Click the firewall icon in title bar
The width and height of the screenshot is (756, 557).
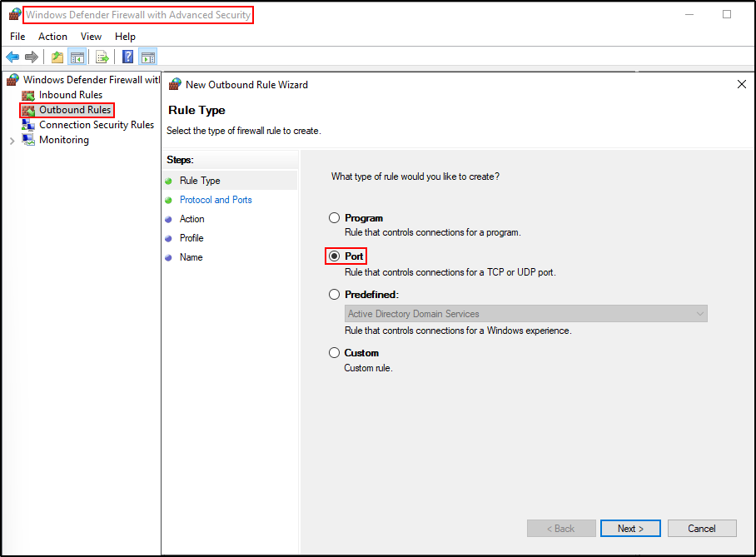point(16,14)
